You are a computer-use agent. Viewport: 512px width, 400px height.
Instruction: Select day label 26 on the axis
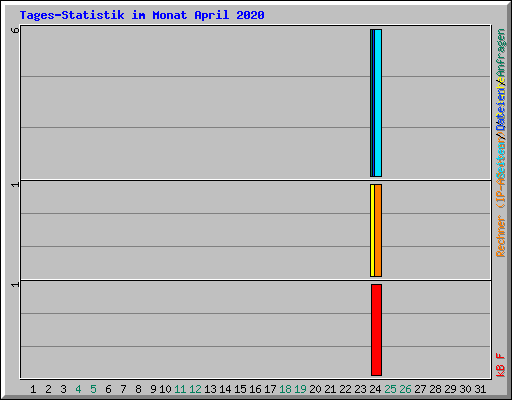tap(405, 389)
